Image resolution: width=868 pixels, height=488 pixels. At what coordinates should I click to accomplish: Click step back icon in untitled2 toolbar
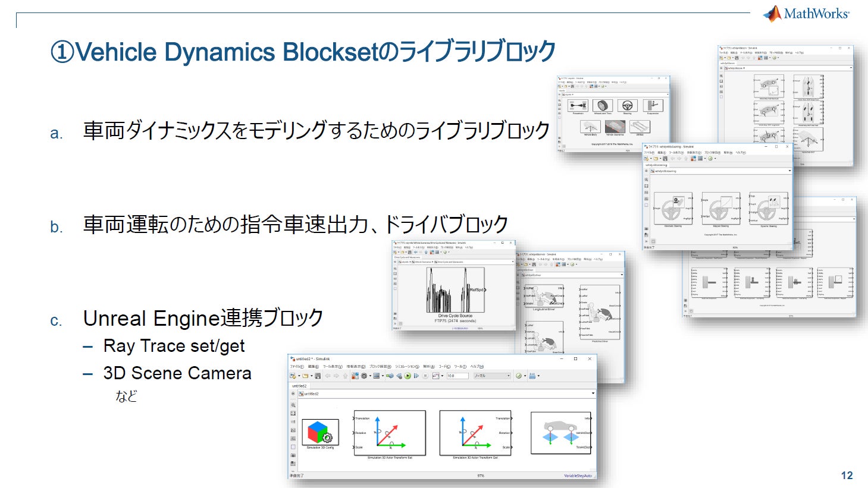(399, 376)
